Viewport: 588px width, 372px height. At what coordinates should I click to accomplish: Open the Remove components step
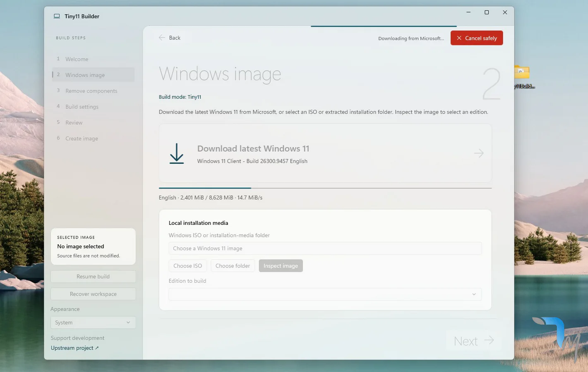coord(93,91)
